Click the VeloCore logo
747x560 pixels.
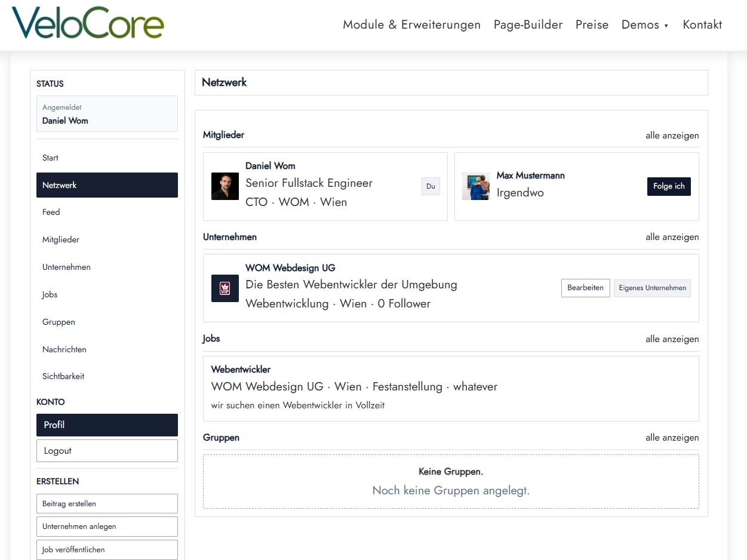click(87, 24)
